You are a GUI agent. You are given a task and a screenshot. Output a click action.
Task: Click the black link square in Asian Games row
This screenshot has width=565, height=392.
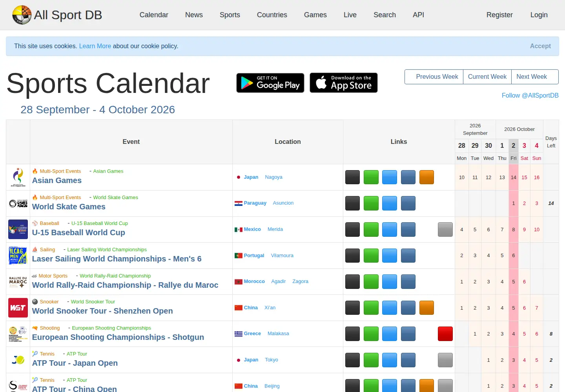click(x=352, y=177)
